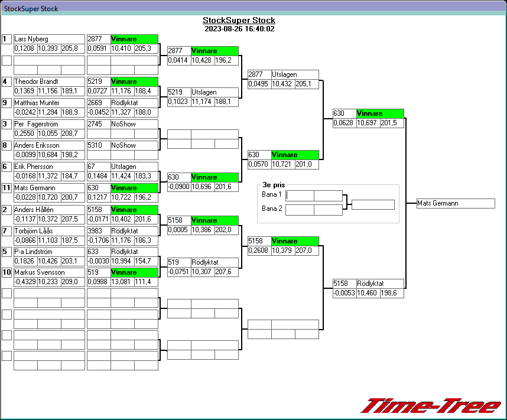
Task: Click the first Bana 2 field under 3e pris
Action: (x=300, y=210)
